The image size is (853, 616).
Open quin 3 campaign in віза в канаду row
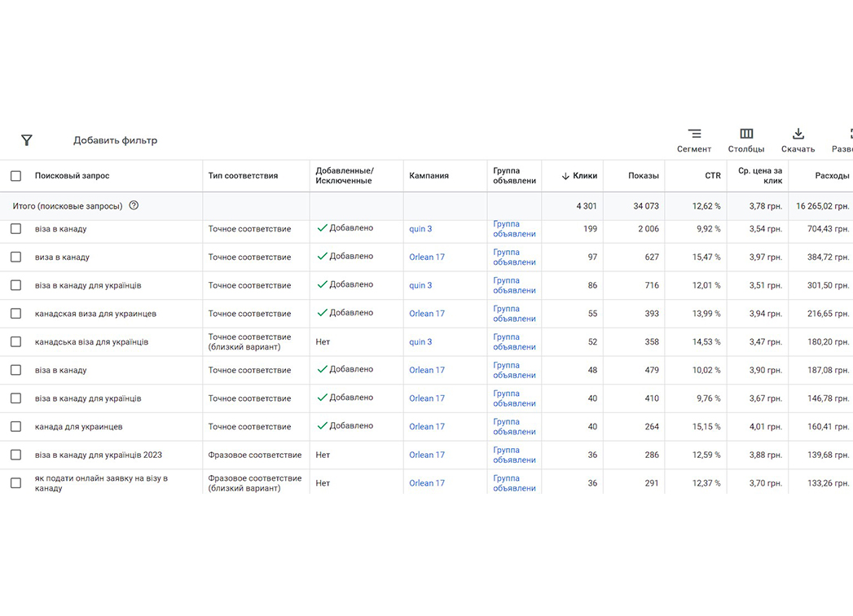coord(420,228)
